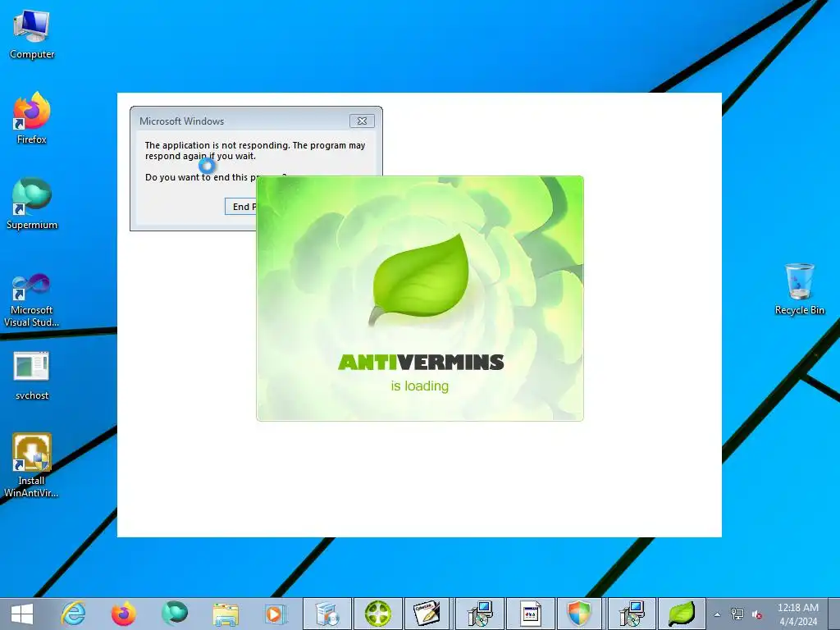Switch to the installer item beside the CyberLink icon
The image size is (840, 630).
479,614
